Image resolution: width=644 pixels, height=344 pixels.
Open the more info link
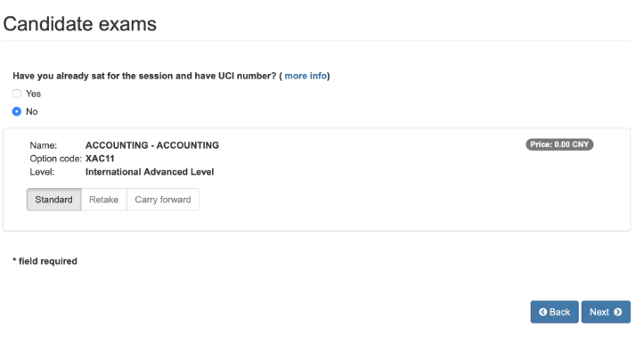[x=306, y=76]
